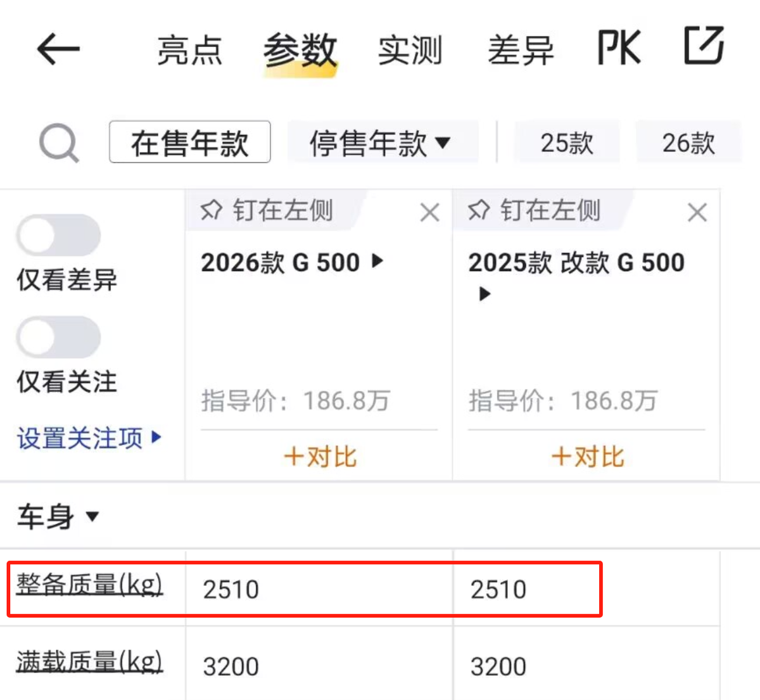Click the search magnifier icon
Screen dimensions: 760x700
(59, 143)
